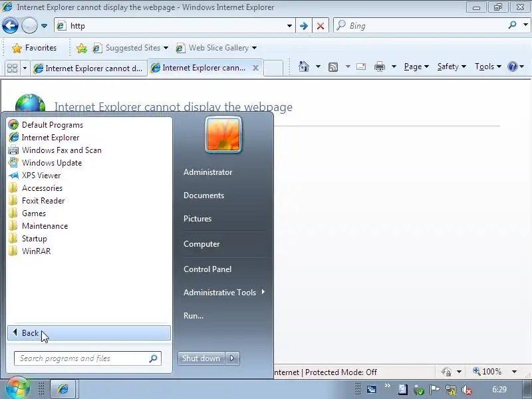Screen dimensions: 532x399
Task: Open the zoom level 100% dropdown
Action: (514, 372)
